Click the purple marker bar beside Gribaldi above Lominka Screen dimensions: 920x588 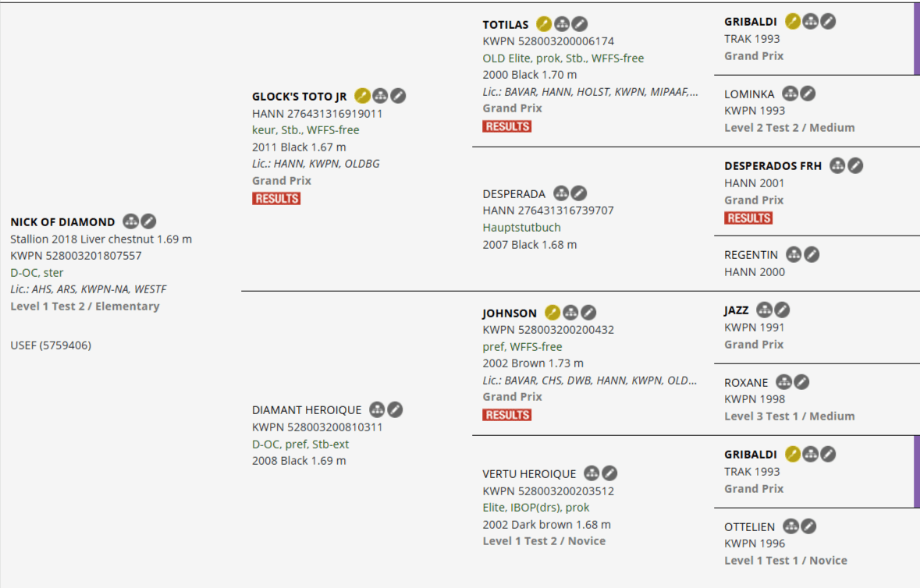point(916,38)
